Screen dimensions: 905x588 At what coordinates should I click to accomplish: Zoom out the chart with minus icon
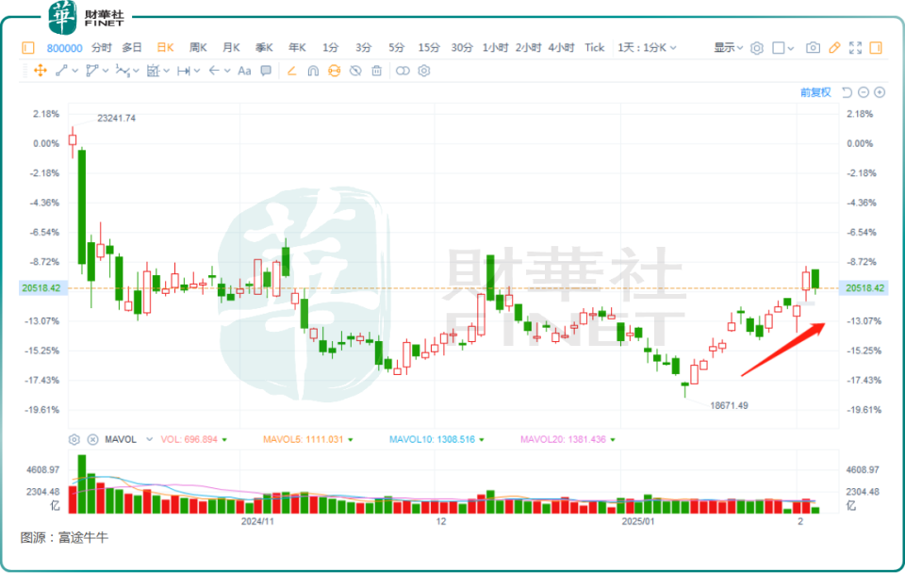point(864,92)
